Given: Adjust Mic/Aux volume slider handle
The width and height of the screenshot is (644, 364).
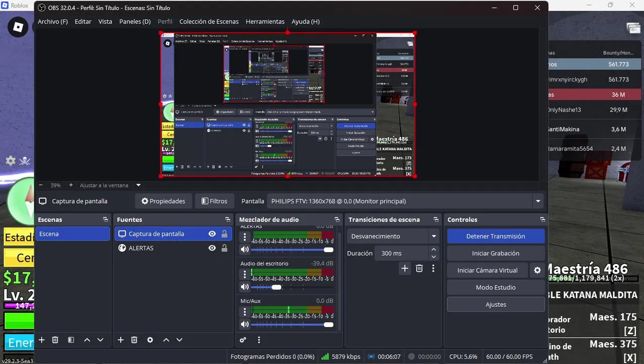Looking at the screenshot, I should point(329,325).
